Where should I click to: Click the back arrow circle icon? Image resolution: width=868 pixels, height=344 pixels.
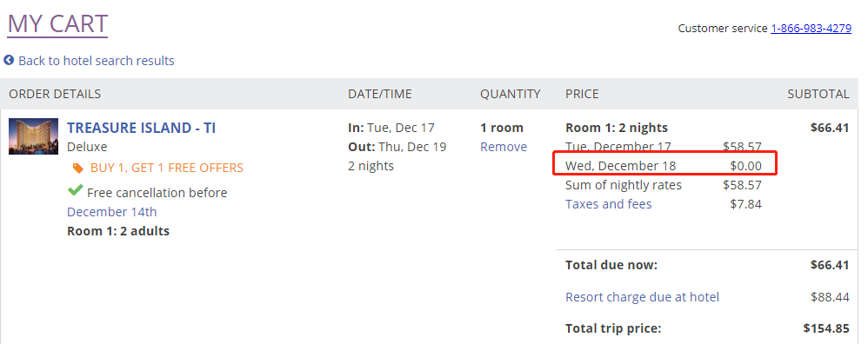[x=9, y=60]
